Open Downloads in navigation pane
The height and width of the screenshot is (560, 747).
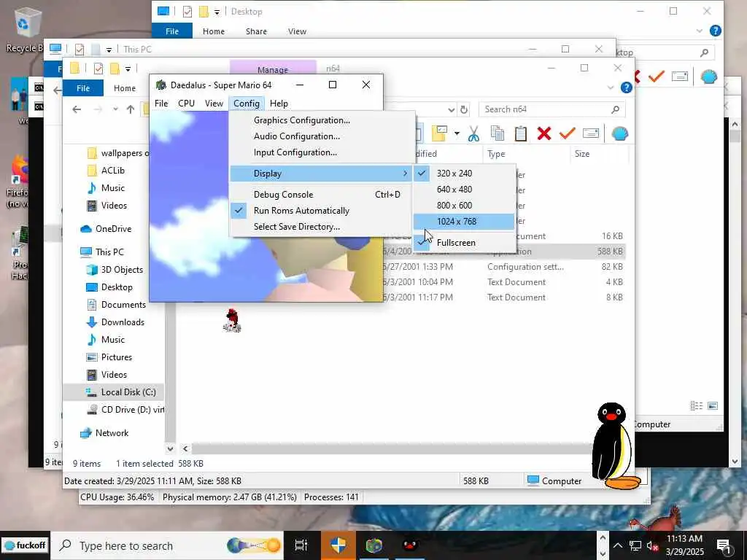pos(123,322)
